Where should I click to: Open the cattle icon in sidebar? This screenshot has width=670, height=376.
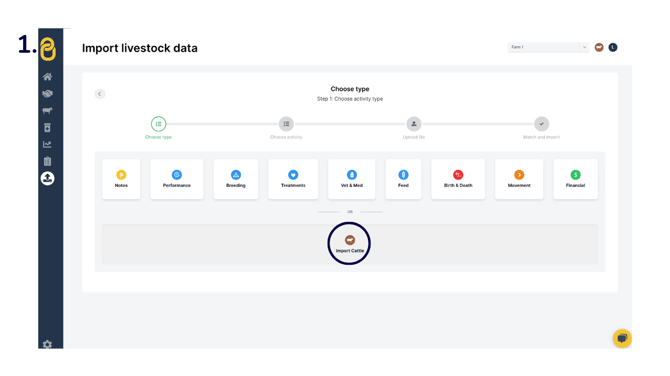tap(47, 111)
